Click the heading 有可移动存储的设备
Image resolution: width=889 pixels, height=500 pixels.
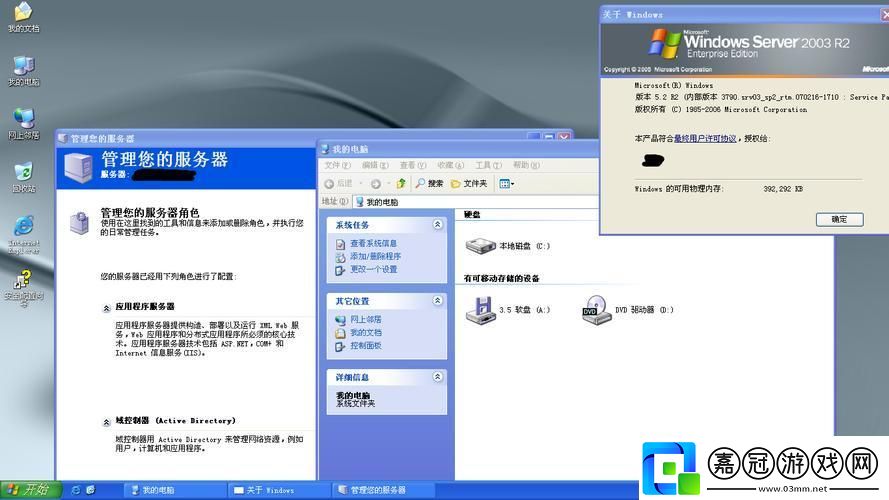pos(501,278)
